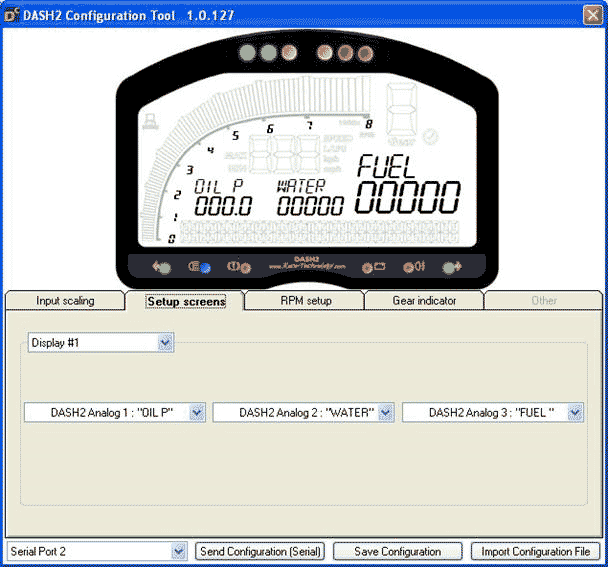Click the leftmost shift light at top

pyautogui.click(x=249, y=53)
